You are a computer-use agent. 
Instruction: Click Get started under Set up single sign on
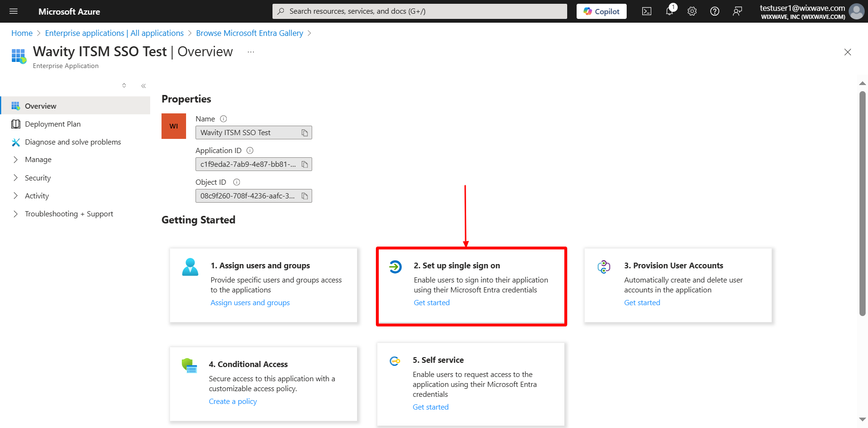click(x=432, y=303)
